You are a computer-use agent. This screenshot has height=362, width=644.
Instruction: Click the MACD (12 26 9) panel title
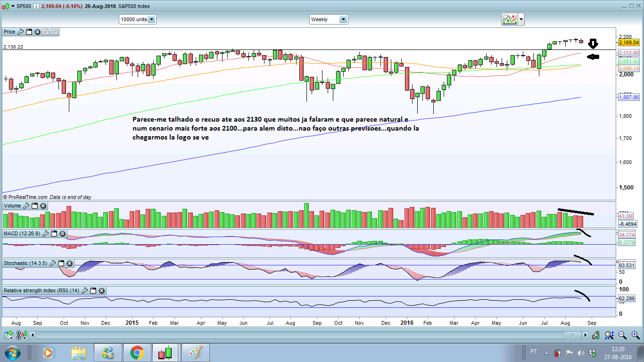point(22,234)
